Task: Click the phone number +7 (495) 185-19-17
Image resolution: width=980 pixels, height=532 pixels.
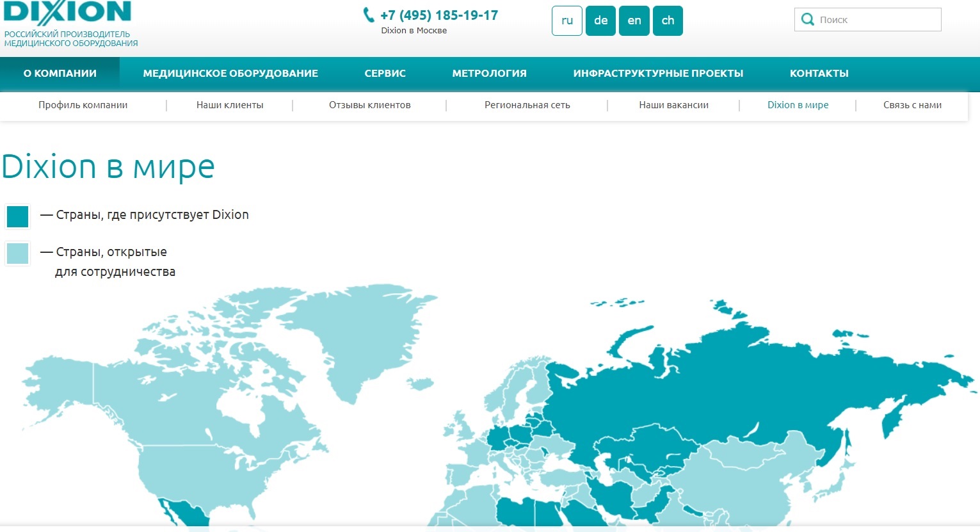Action: 439,15
